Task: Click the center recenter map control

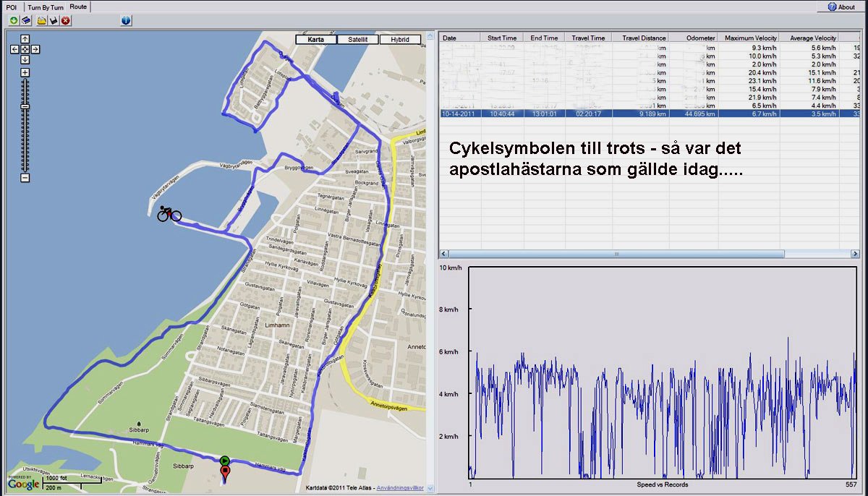Action: (25, 49)
